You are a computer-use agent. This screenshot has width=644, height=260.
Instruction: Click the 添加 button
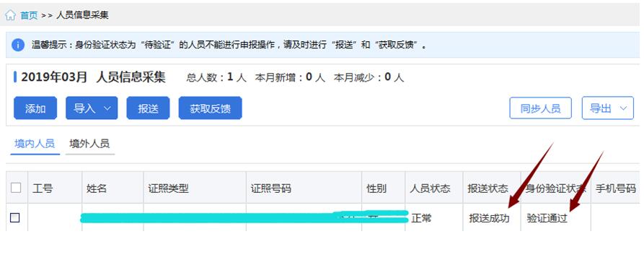pos(35,108)
